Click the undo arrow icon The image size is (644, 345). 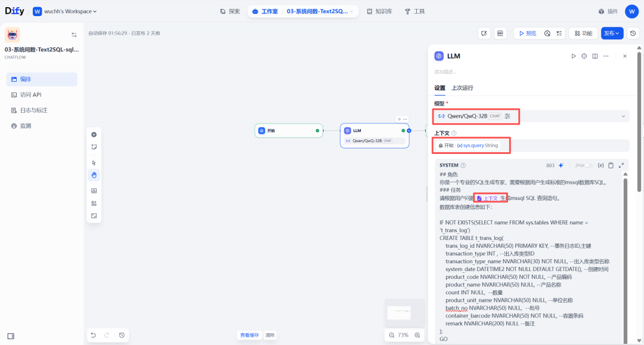click(94, 335)
